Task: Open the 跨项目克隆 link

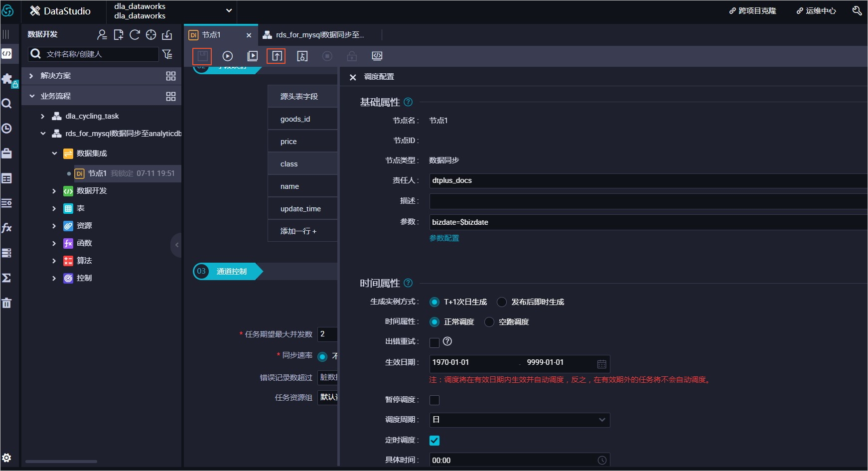Action: click(x=752, y=10)
